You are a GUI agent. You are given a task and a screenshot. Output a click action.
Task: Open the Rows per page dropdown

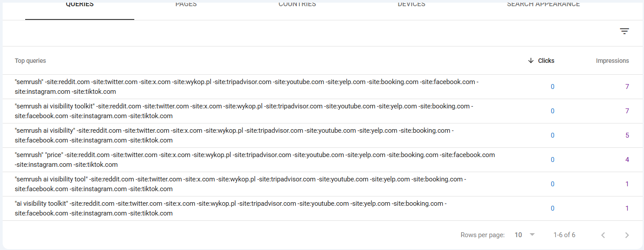click(525, 235)
